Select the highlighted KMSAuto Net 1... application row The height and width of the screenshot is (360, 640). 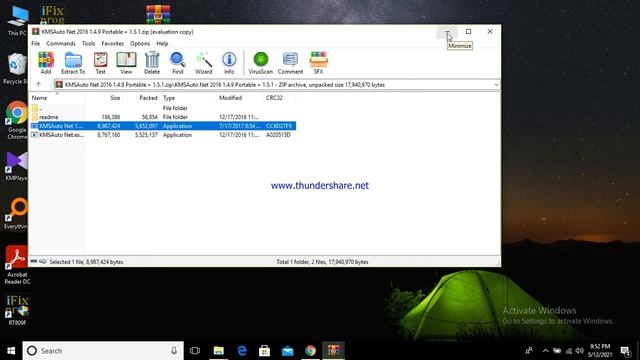(x=163, y=126)
